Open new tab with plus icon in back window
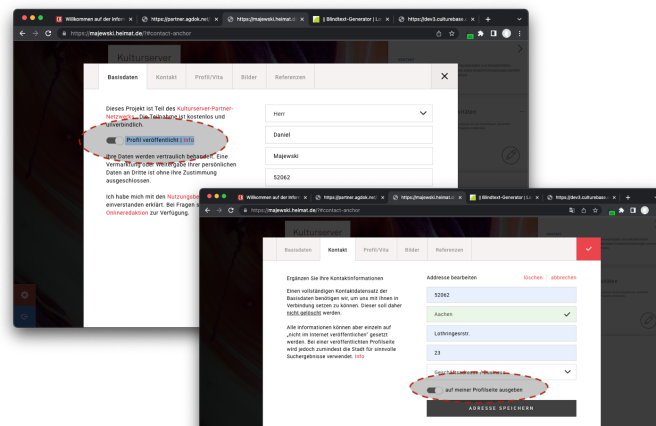The image size is (656, 426). (487, 19)
